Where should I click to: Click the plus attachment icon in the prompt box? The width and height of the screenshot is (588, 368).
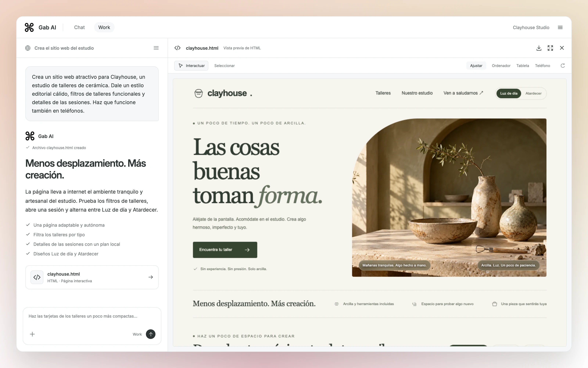[x=32, y=334]
